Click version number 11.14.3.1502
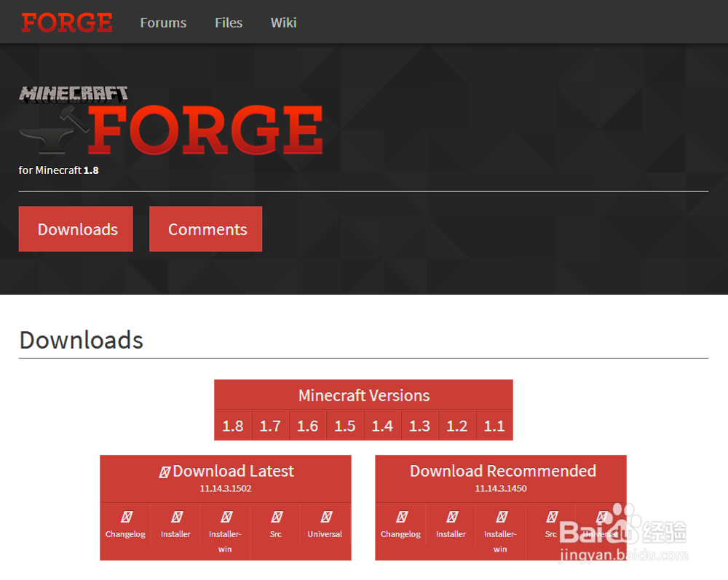The width and height of the screenshot is (728, 580). (226, 488)
